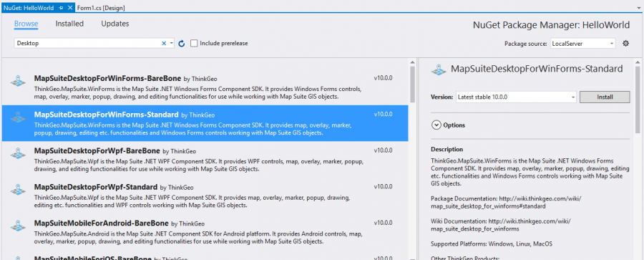Close the NuGet: HelloWorld tab
Screen dimensions: 644x260
pos(70,8)
